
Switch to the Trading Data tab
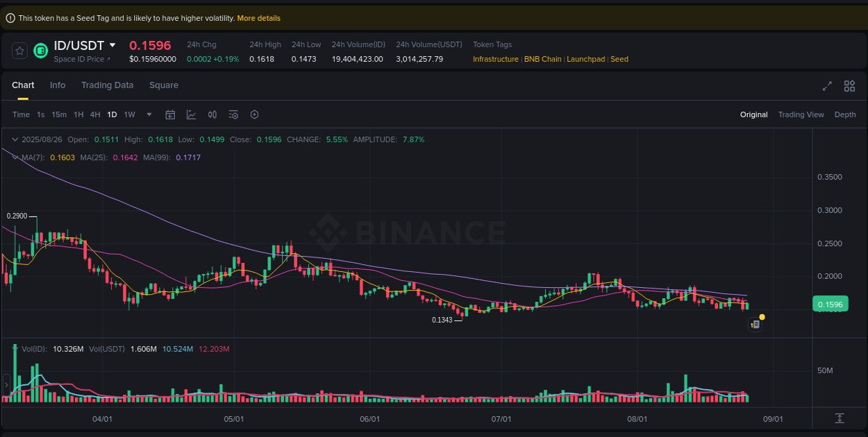[x=107, y=85]
